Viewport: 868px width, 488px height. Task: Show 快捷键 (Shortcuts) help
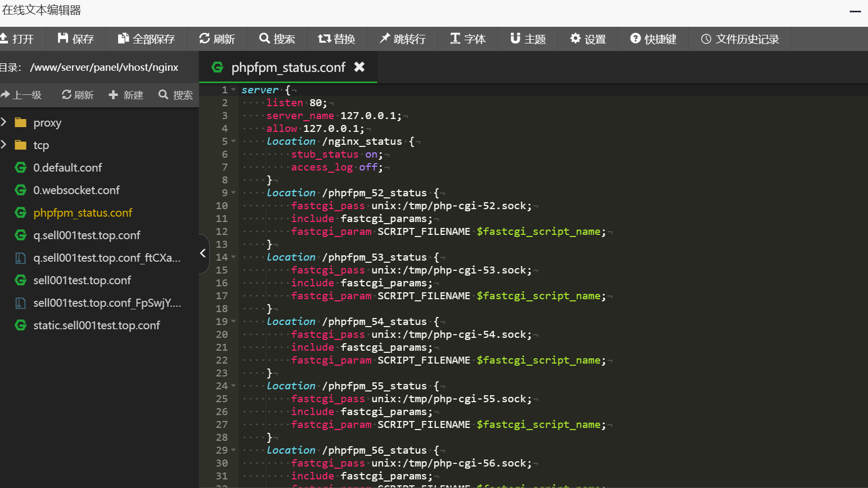[653, 39]
